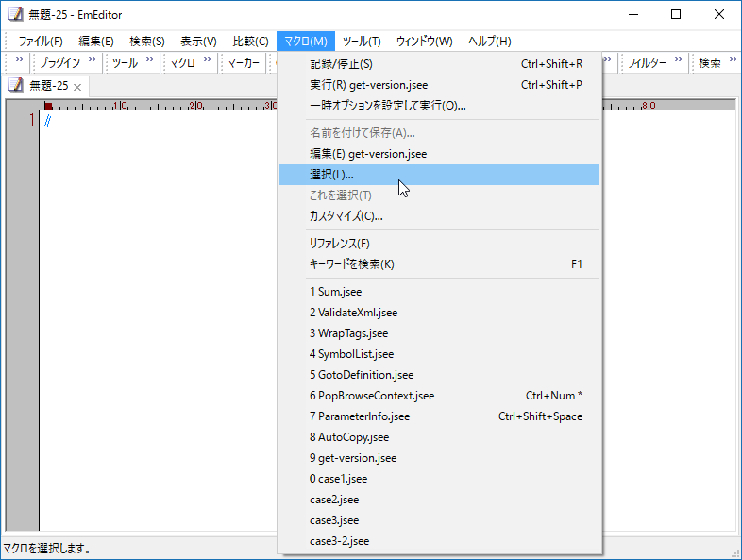Click the document icon on 無題-25 tab
Screen dimensions: 742x560
[x=16, y=85]
